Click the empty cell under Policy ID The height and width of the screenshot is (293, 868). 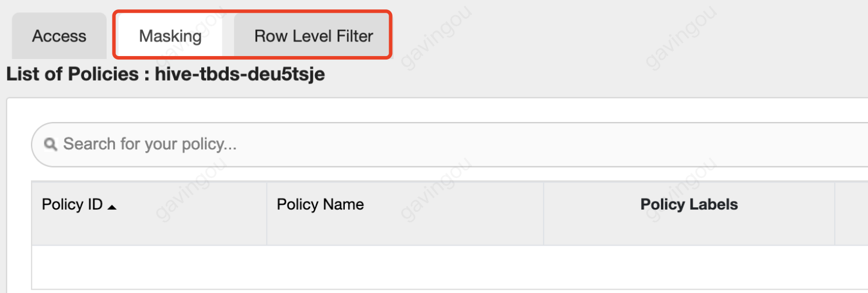[149, 267]
